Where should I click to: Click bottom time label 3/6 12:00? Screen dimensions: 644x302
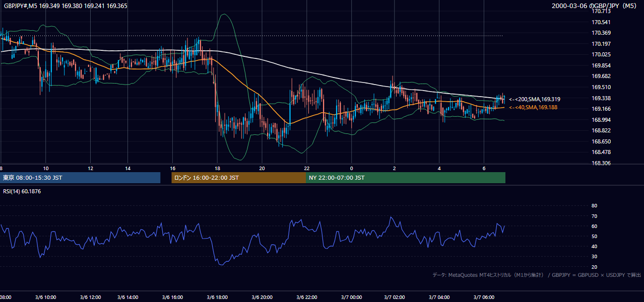(90, 297)
